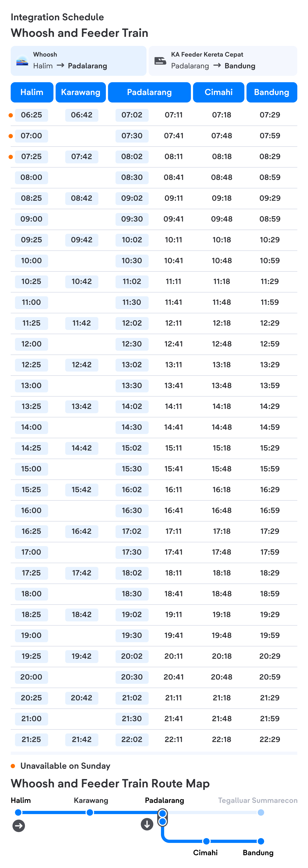Click the Padalarang column header button

(x=149, y=92)
